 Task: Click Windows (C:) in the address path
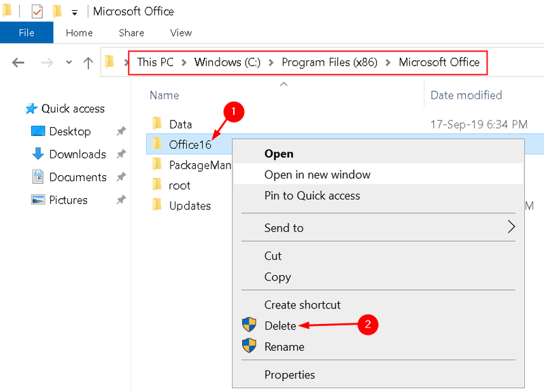tap(227, 62)
